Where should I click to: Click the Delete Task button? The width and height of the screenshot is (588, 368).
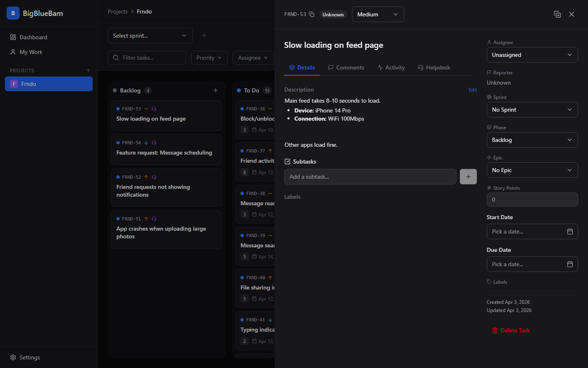click(x=511, y=330)
